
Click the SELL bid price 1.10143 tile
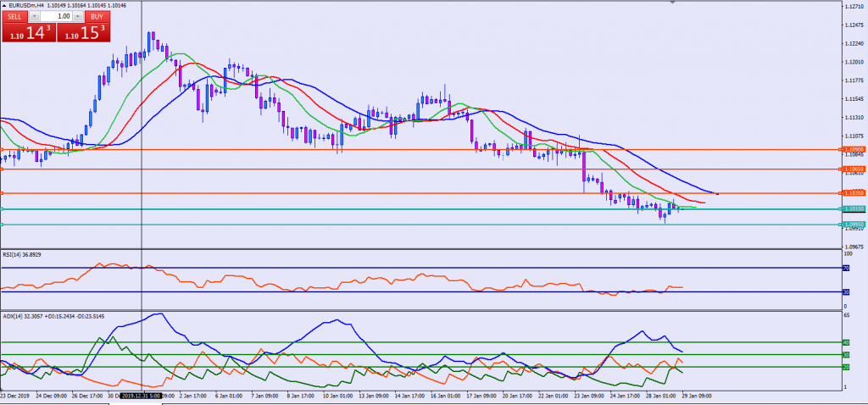click(x=27, y=33)
